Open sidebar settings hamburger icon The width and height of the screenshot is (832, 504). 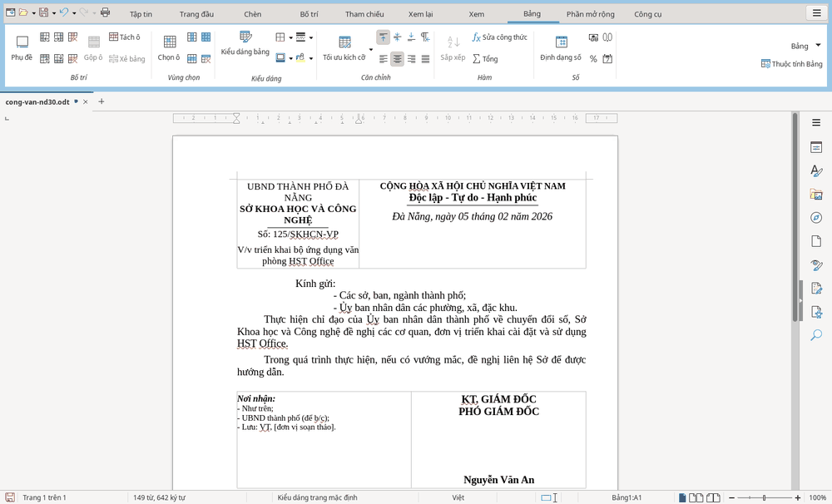[816, 122]
